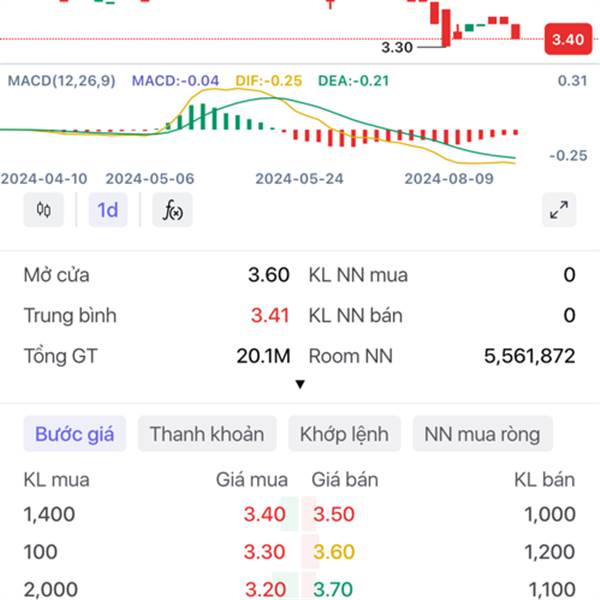Screen dimensions: 600x600
Task: Select bid price 3.20
Action: [265, 589]
